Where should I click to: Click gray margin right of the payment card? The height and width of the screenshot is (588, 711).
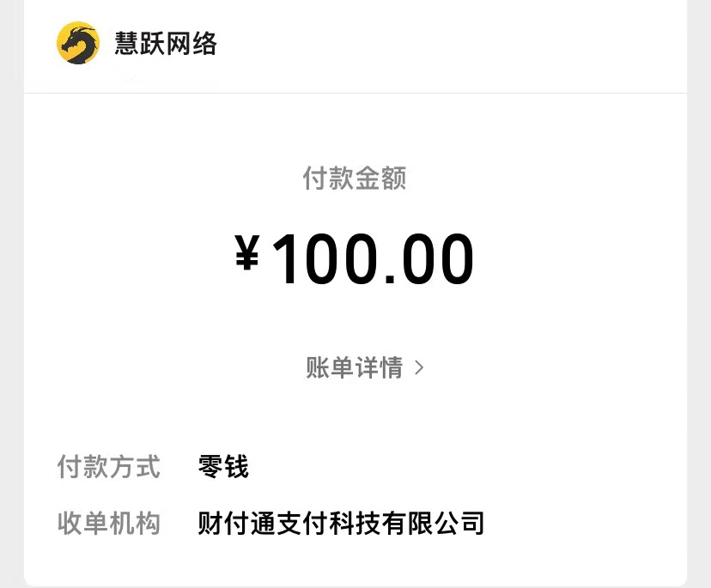point(699,294)
